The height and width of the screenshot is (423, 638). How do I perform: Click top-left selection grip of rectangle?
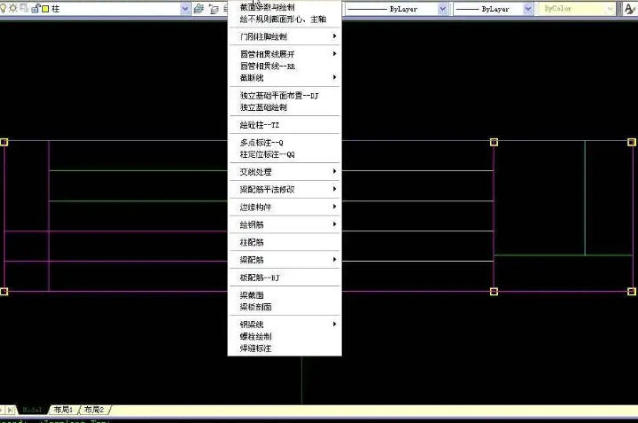pyautogui.click(x=4, y=142)
